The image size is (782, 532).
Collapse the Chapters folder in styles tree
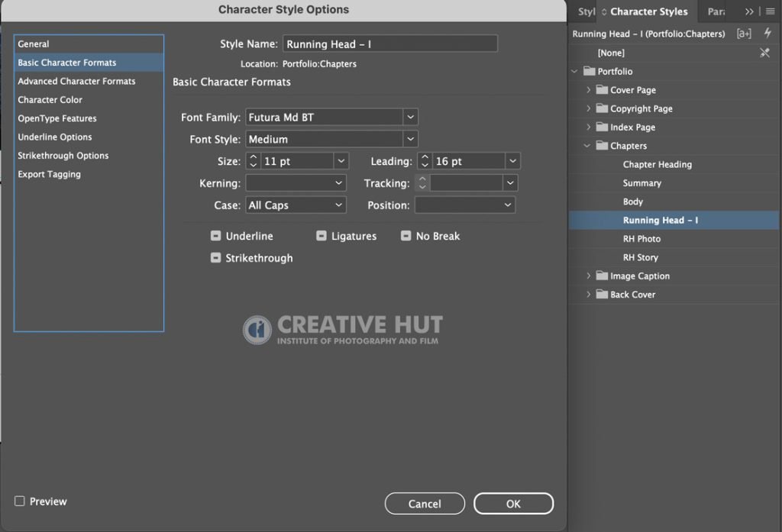tap(587, 146)
